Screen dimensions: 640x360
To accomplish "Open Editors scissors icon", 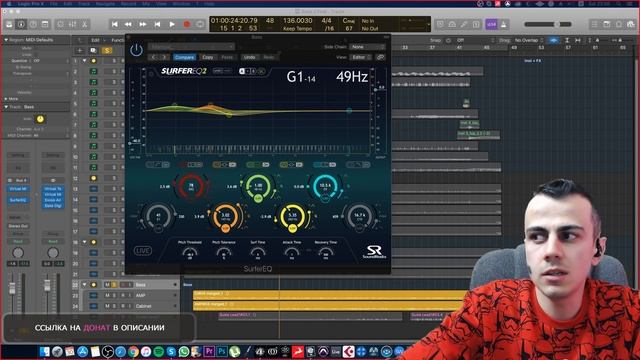I will click(84, 24).
